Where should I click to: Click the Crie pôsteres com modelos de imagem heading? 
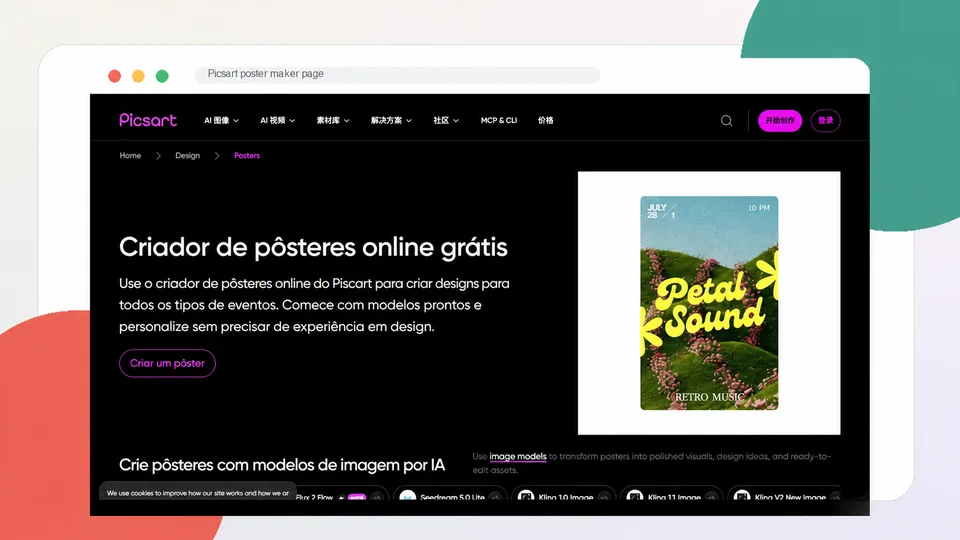(x=282, y=465)
